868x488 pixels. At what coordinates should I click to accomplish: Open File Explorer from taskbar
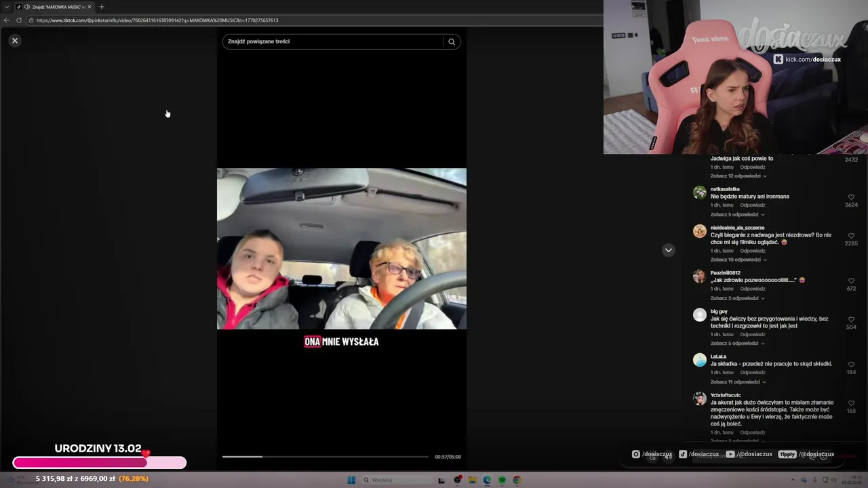pos(473,480)
